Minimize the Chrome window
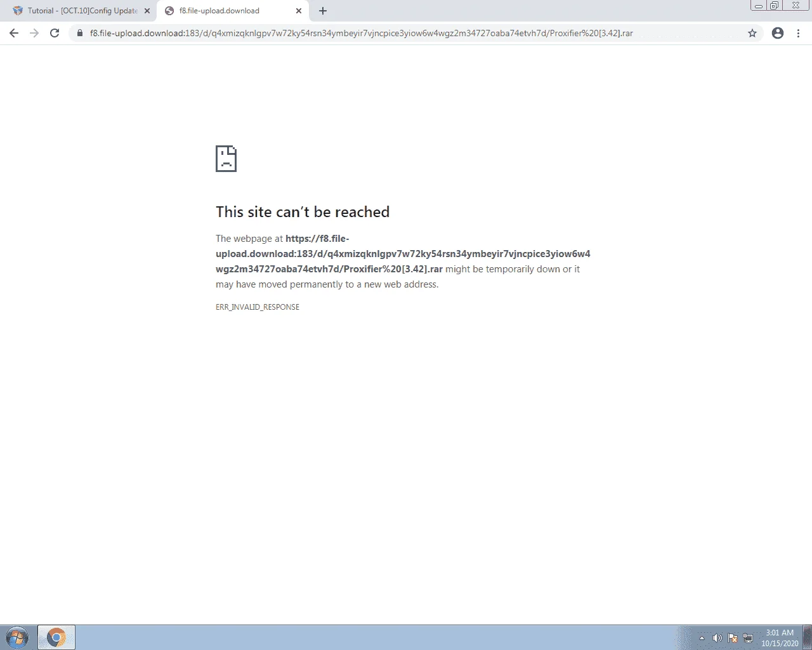The width and height of the screenshot is (812, 650). pyautogui.click(x=758, y=6)
